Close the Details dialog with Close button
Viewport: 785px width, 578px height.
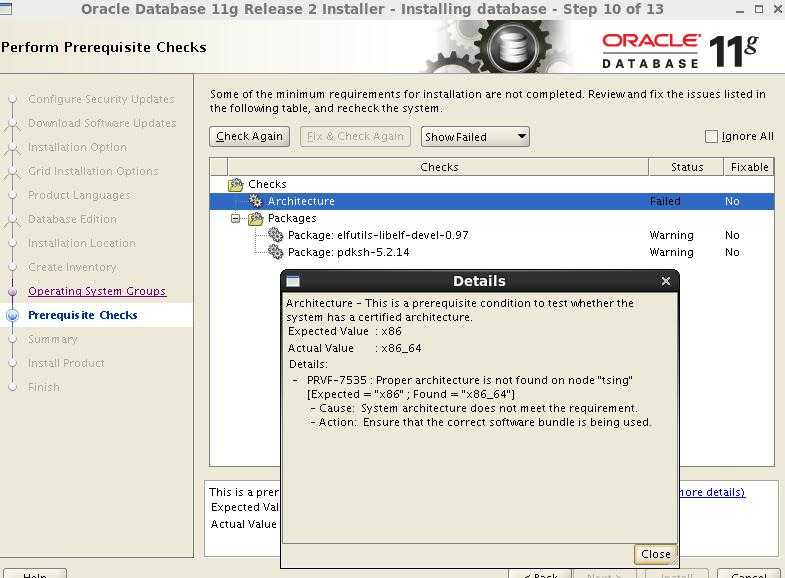(655, 554)
